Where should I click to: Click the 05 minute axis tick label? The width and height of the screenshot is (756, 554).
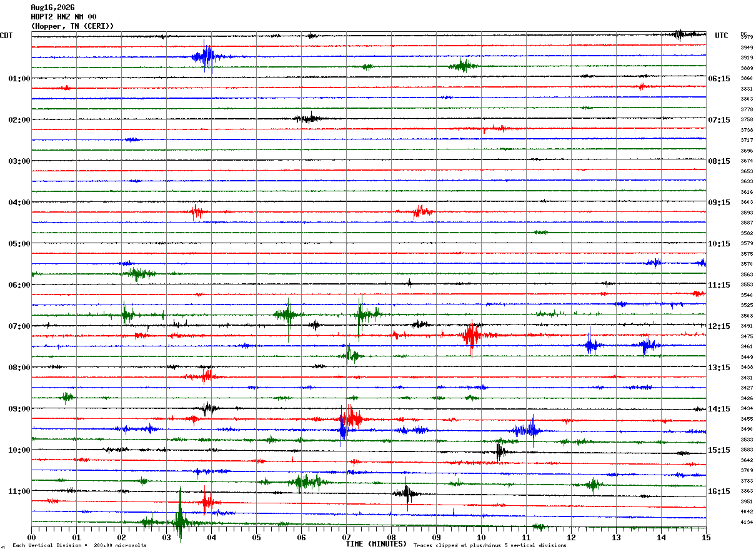pos(256,537)
